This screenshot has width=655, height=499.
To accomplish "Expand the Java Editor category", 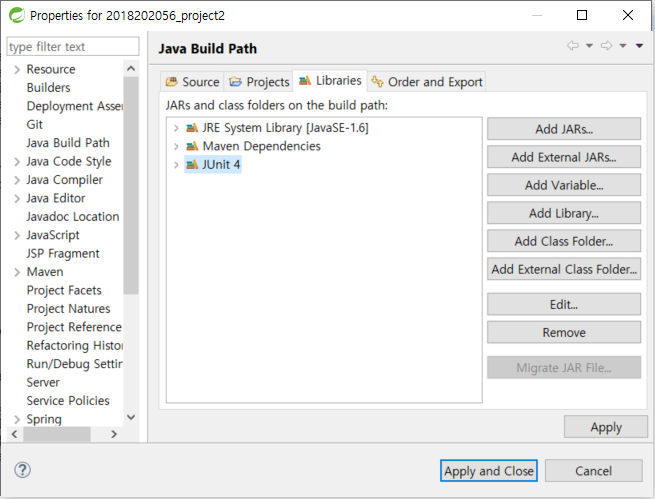I will [17, 198].
